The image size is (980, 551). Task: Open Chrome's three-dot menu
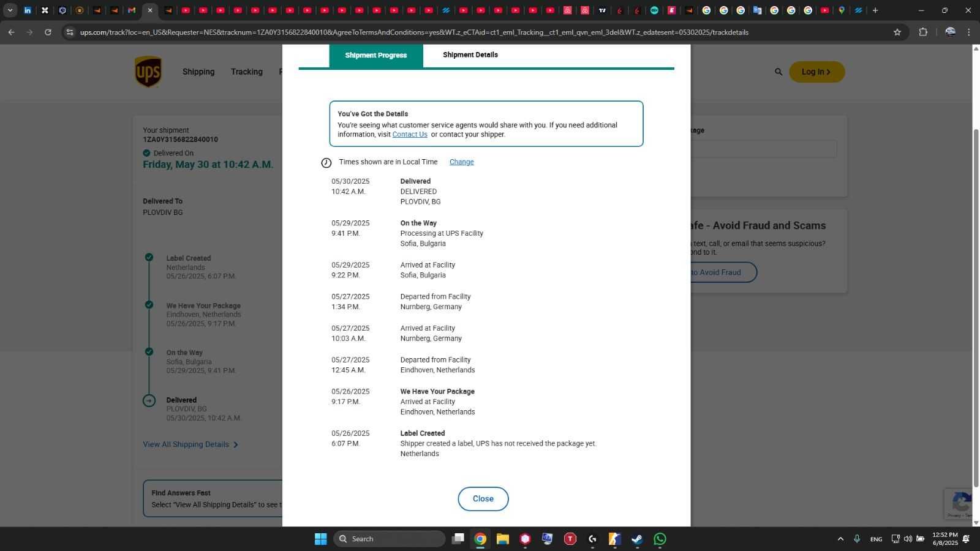(968, 32)
